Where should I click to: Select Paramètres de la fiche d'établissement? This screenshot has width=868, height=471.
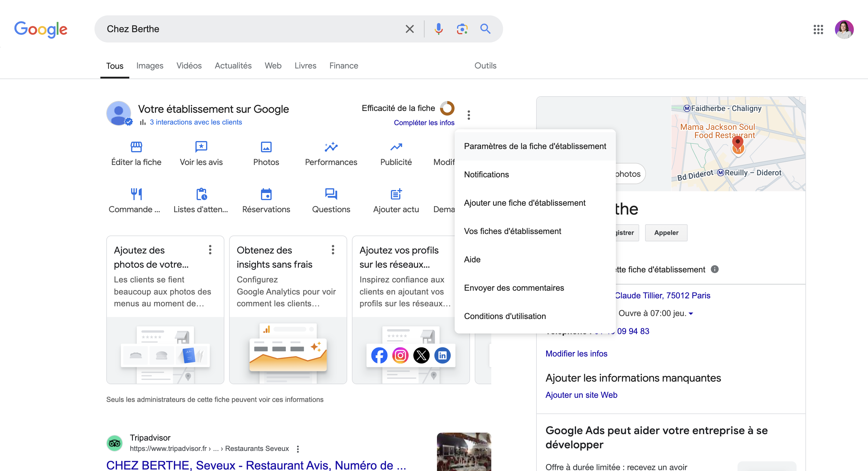pyautogui.click(x=535, y=146)
